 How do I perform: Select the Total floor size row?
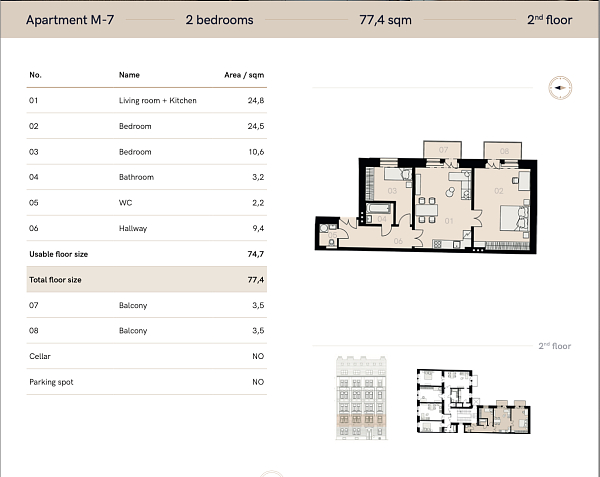pos(146,280)
